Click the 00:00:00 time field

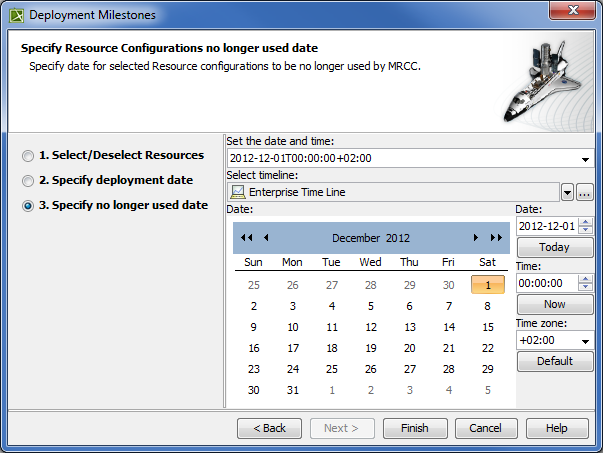tap(547, 283)
